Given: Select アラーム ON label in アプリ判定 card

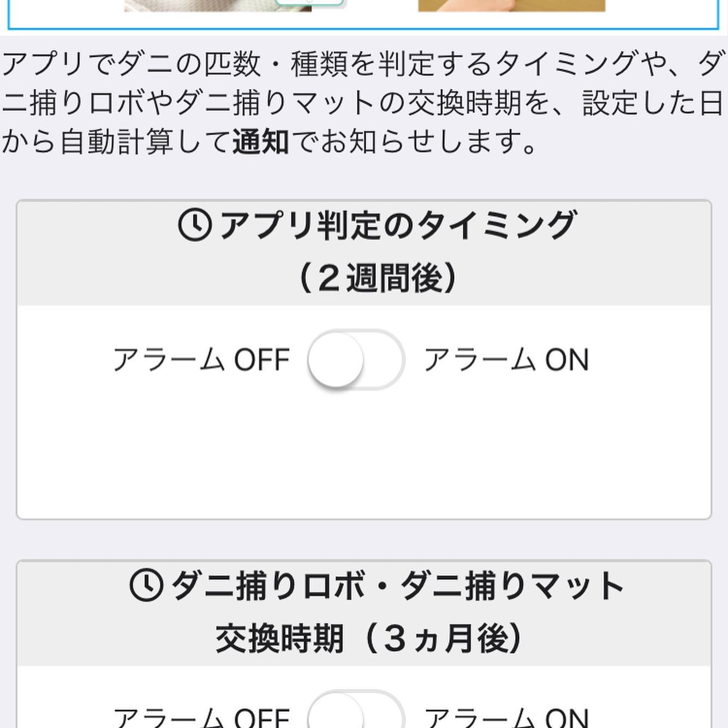Looking at the screenshot, I should click(x=506, y=360).
